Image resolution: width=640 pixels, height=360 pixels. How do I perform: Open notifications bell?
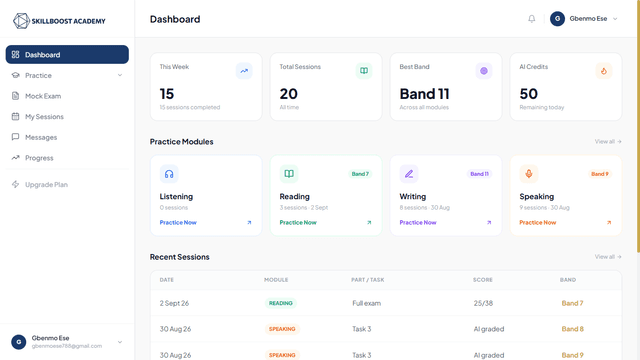click(531, 19)
